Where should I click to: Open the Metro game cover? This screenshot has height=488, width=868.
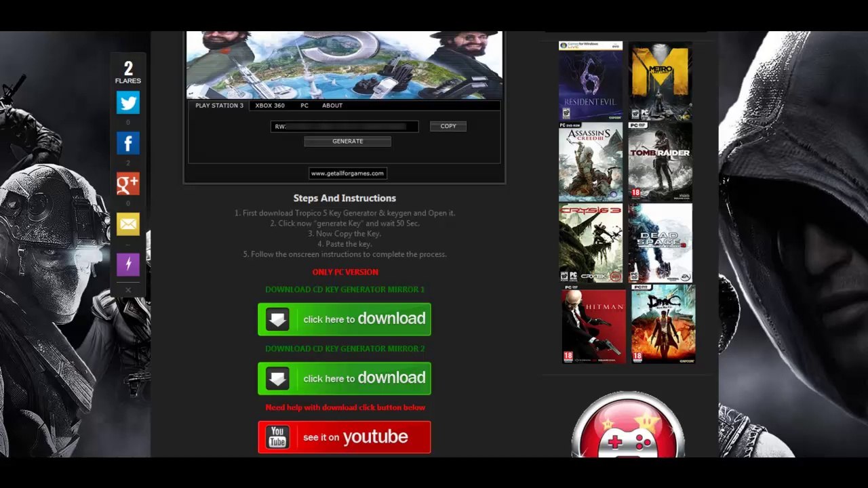pos(660,81)
